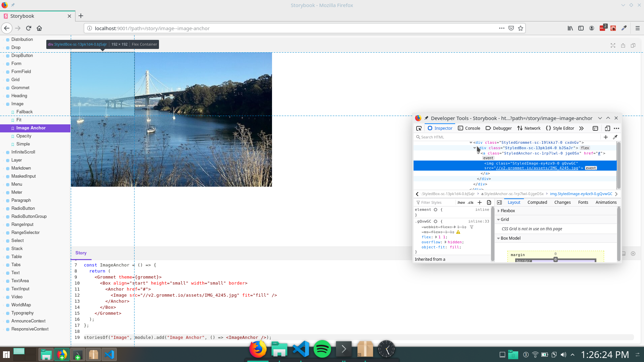Screen dimensions: 644x362
Task: Open the toolbox meatball menu icon
Action: (x=616, y=128)
